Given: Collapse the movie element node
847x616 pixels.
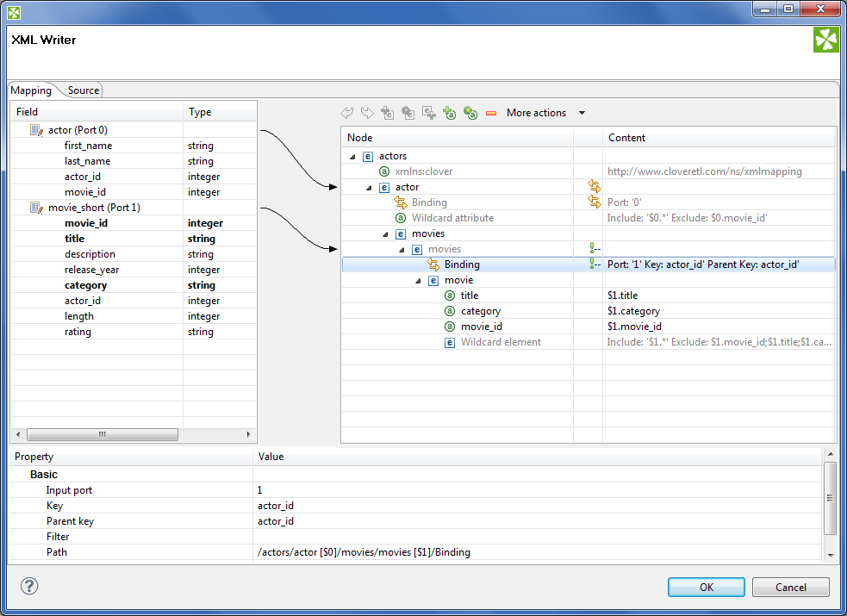Looking at the screenshot, I should pos(418,281).
